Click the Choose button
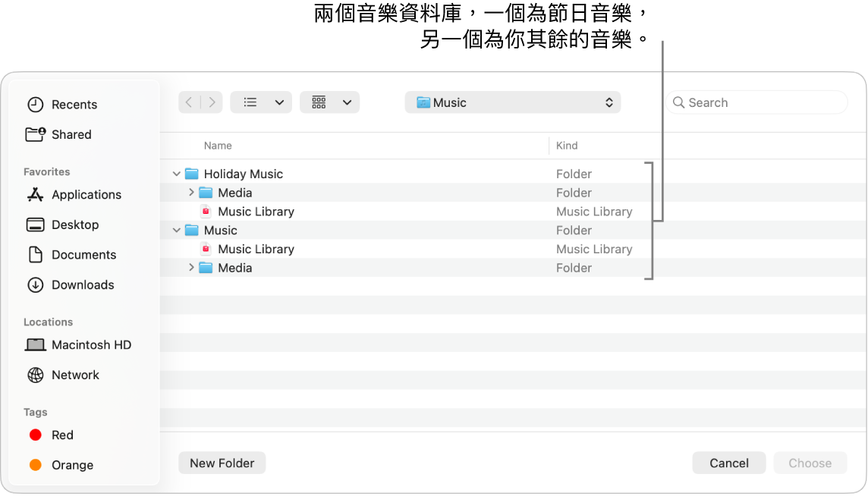This screenshot has height=496, width=868. point(810,463)
